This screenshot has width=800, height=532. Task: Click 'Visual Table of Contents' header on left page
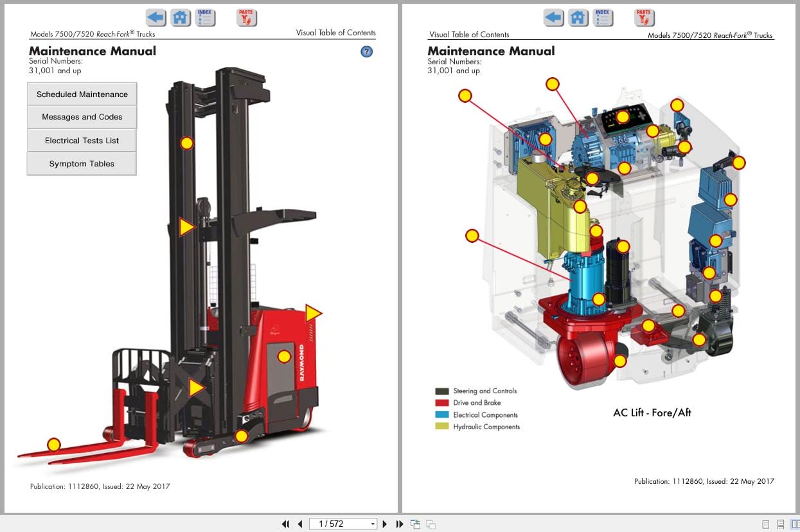[x=336, y=33]
